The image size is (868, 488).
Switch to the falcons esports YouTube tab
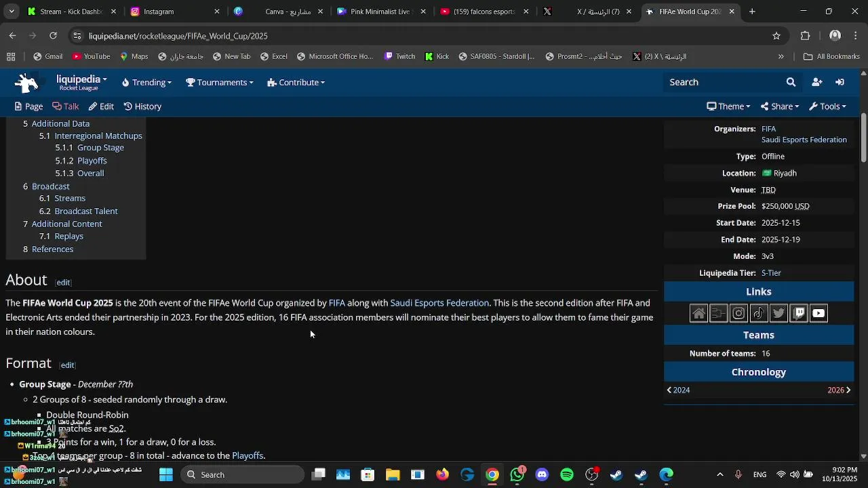(484, 12)
